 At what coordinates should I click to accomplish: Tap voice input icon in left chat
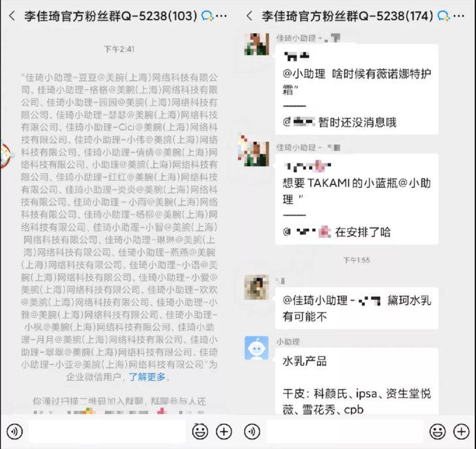pos(14,431)
